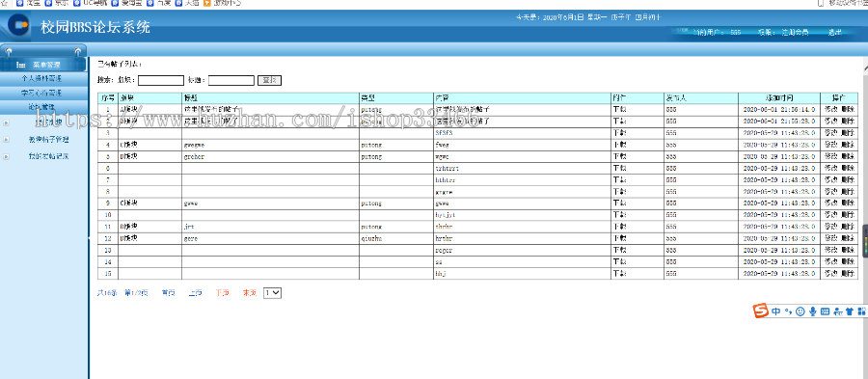Open reger content link in row 13

tap(444, 250)
